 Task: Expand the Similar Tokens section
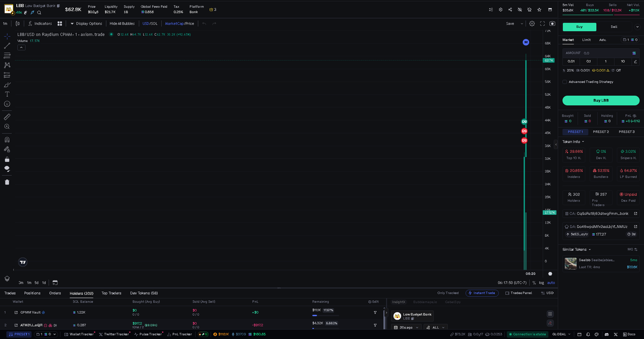click(x=576, y=249)
